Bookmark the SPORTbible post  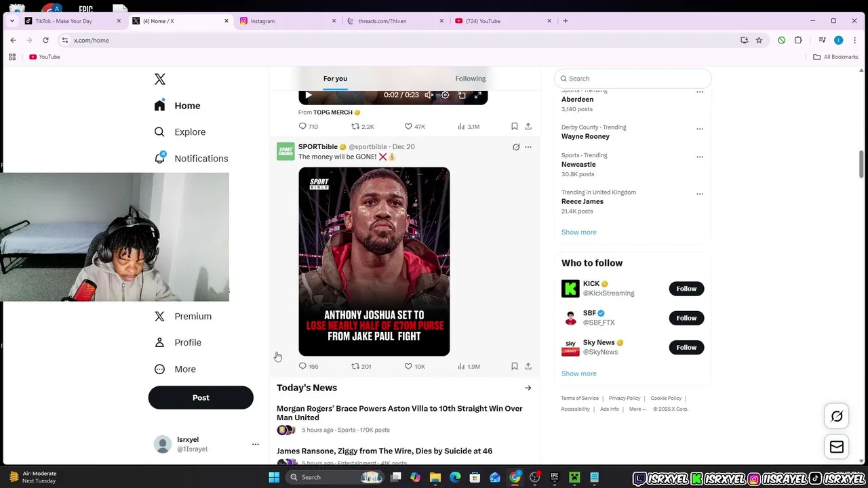coord(515,367)
